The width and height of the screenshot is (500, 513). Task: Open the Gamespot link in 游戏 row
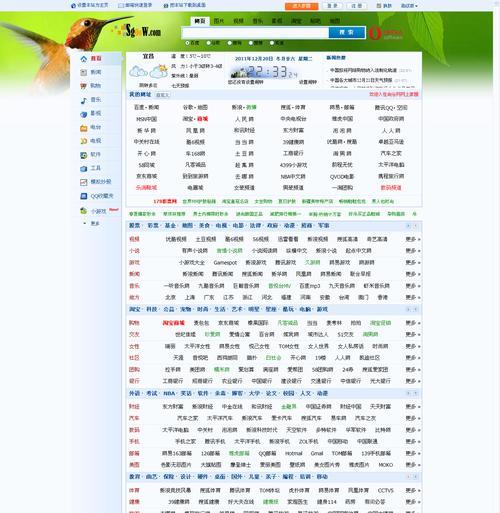point(225,262)
